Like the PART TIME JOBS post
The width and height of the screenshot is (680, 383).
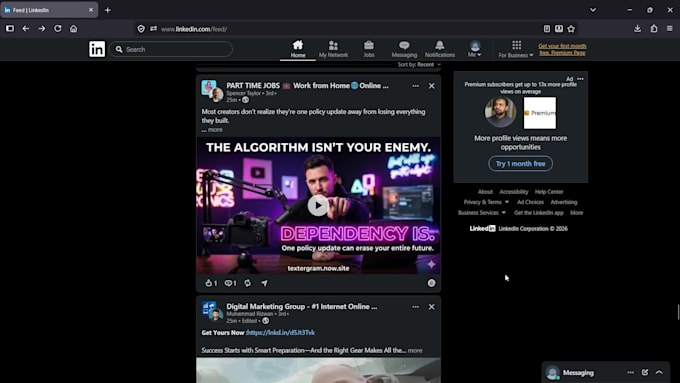click(x=211, y=283)
